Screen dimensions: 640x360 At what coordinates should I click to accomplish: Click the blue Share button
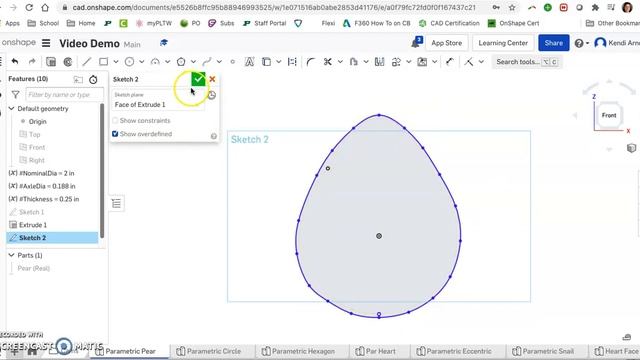point(553,43)
